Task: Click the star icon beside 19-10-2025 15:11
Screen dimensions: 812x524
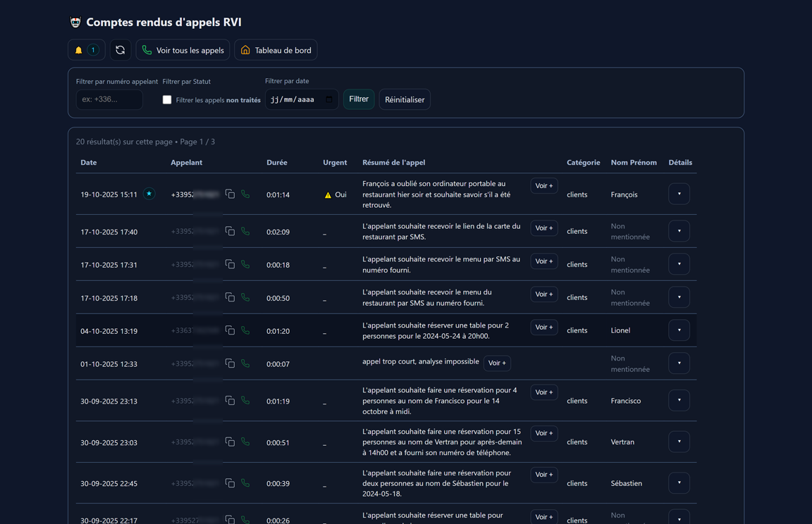Action: [x=149, y=194]
